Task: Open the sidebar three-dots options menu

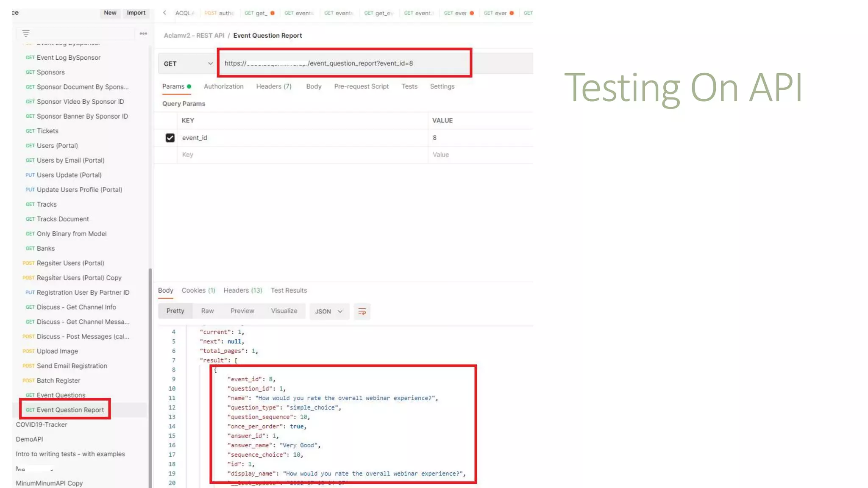Action: pyautogui.click(x=143, y=33)
